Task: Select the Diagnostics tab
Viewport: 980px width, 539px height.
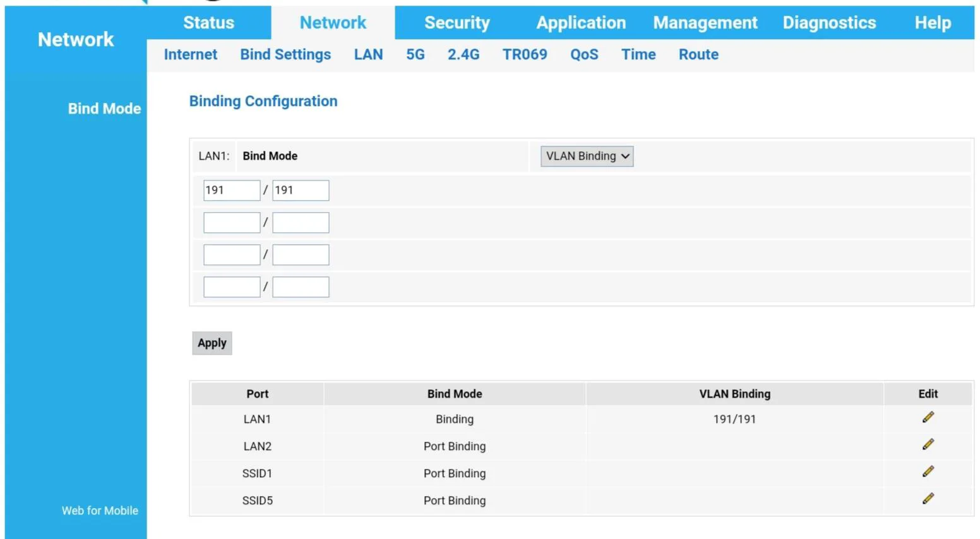Action: (829, 23)
